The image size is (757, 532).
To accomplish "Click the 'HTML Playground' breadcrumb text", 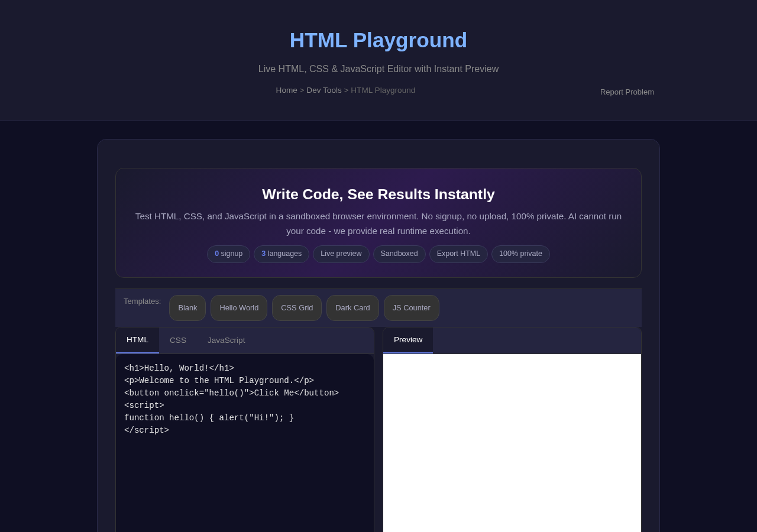I will 383,90.
